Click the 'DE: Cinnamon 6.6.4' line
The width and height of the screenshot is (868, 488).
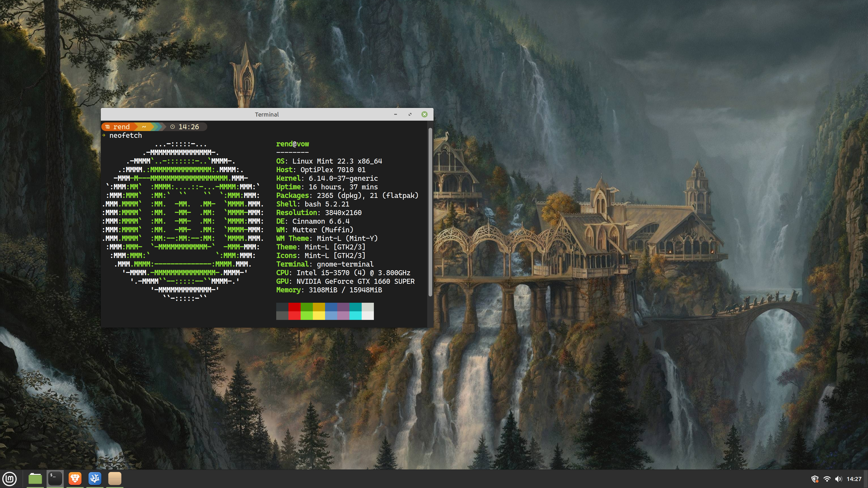coord(313,221)
